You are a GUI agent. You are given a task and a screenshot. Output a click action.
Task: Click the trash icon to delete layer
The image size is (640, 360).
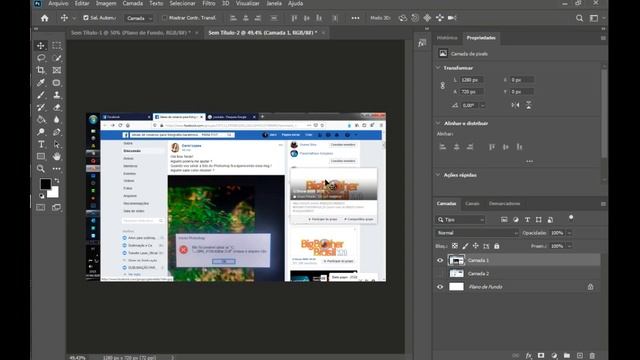tap(592, 356)
